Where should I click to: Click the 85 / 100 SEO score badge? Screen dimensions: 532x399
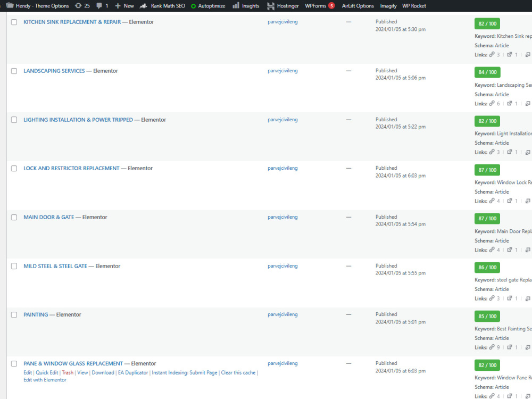coord(487,316)
